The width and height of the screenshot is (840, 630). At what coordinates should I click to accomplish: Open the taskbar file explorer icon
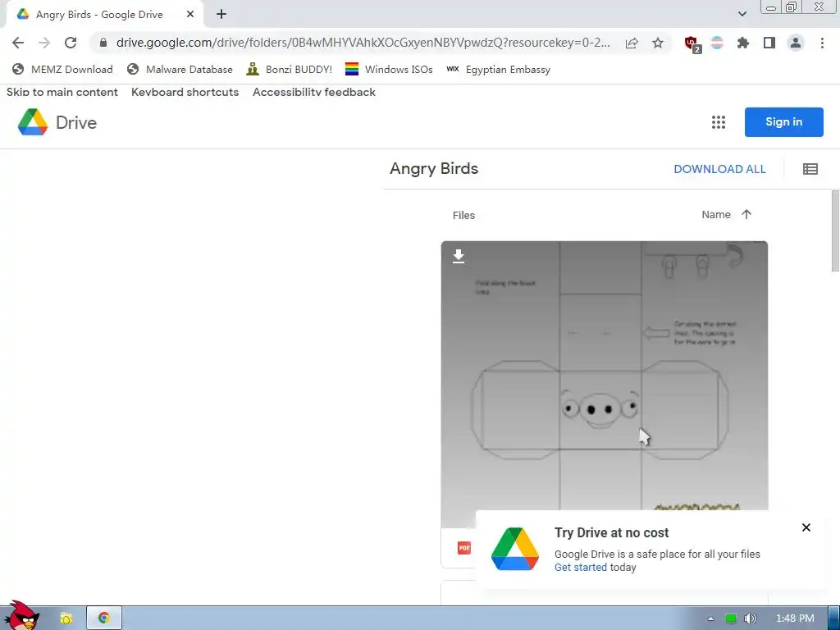tap(66, 619)
